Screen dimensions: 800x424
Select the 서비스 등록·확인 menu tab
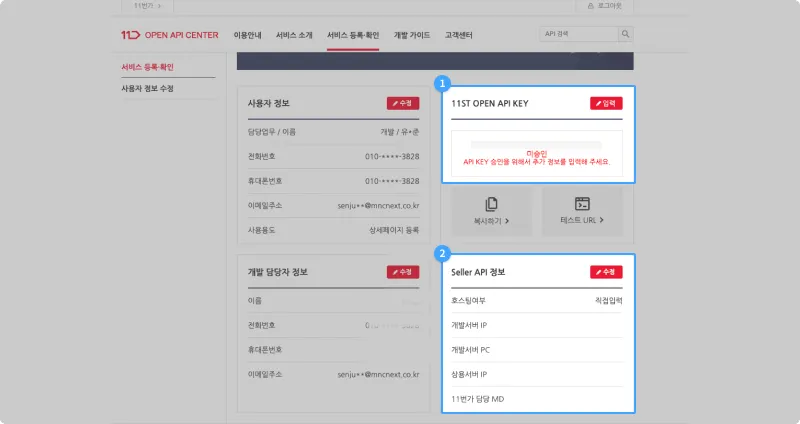353,35
